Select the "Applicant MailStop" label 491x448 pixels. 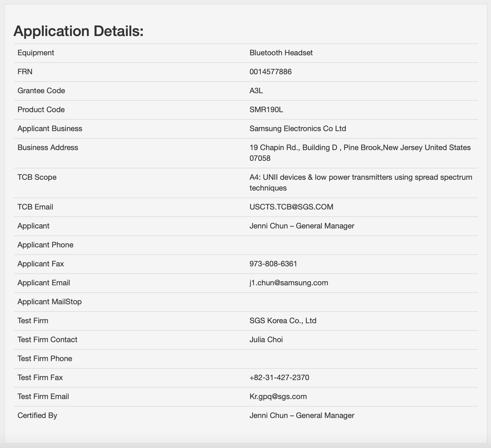[x=50, y=302]
